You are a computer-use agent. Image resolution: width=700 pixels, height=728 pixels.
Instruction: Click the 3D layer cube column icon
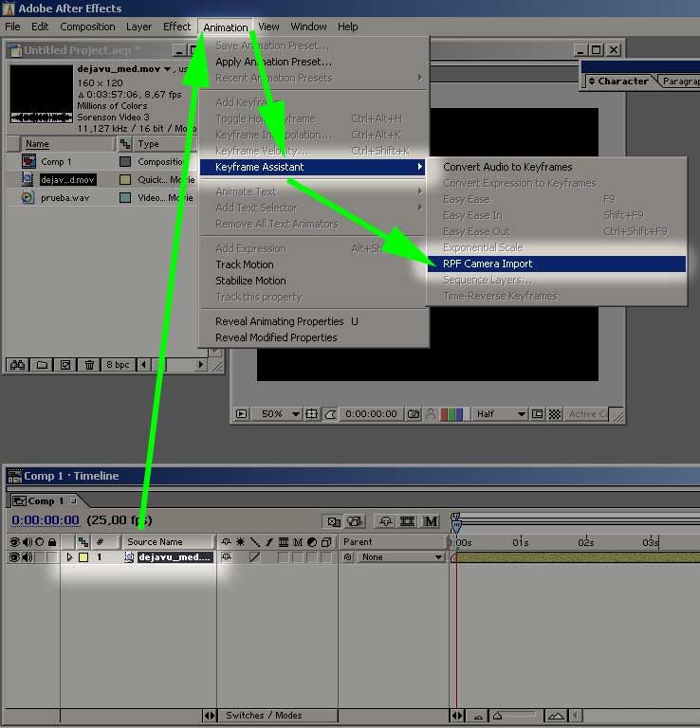pos(326,542)
